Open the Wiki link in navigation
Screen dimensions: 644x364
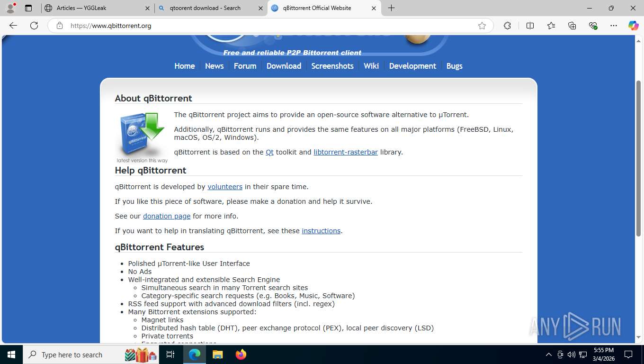[x=371, y=66]
